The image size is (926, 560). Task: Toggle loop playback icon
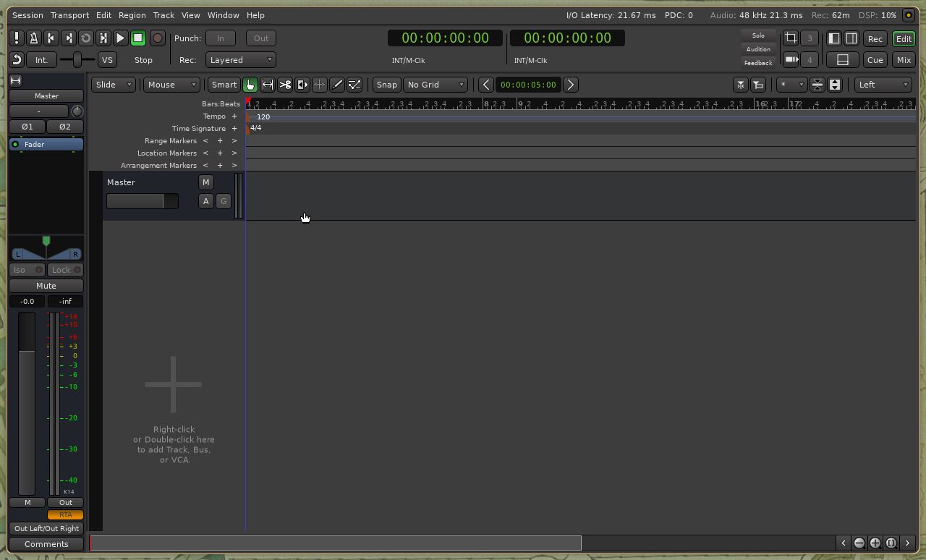click(x=86, y=38)
